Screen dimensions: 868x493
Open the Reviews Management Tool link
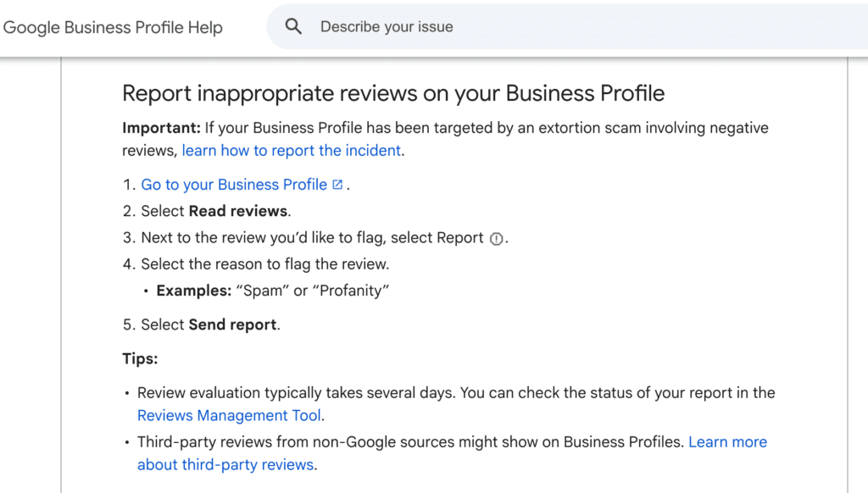tap(229, 416)
